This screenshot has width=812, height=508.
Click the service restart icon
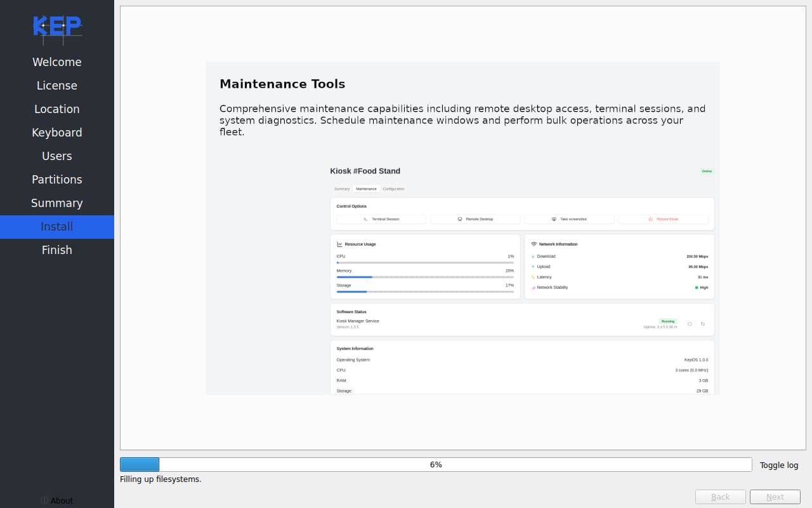(703, 324)
